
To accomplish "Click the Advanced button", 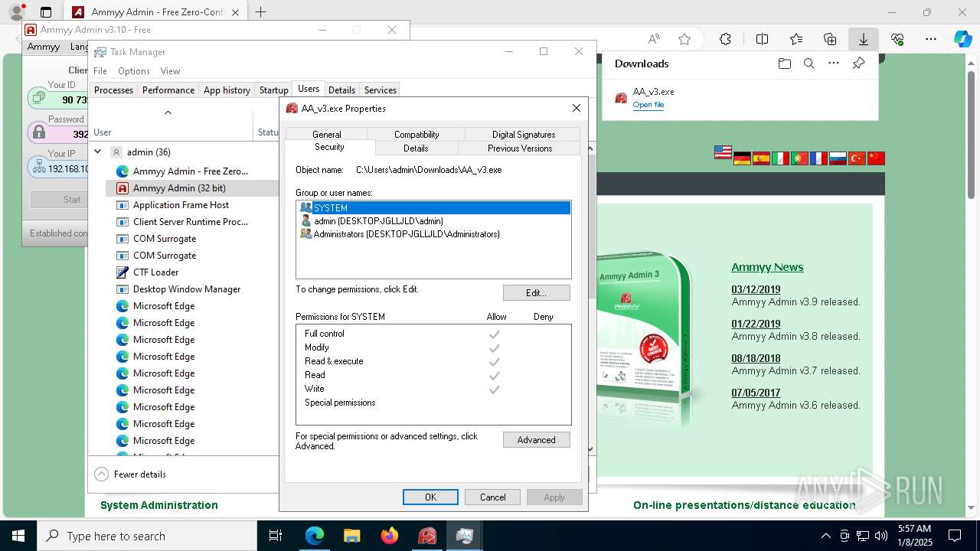I will click(x=537, y=440).
